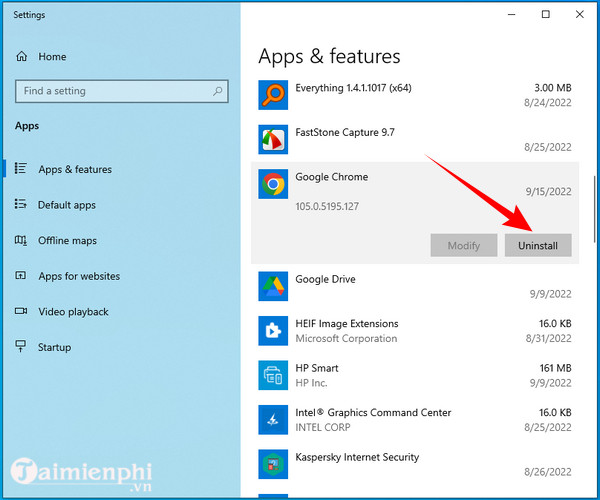Screen dimensions: 600x500
Task: Select FastStone Capture 9.7 entry
Action: point(415,140)
